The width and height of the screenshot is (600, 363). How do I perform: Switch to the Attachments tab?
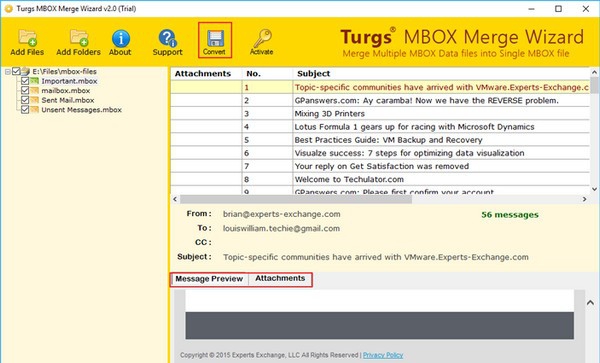coord(280,278)
